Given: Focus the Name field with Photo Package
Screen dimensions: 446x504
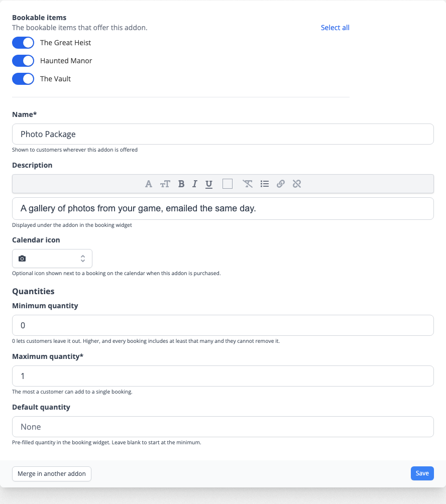Looking at the screenshot, I should (x=223, y=134).
